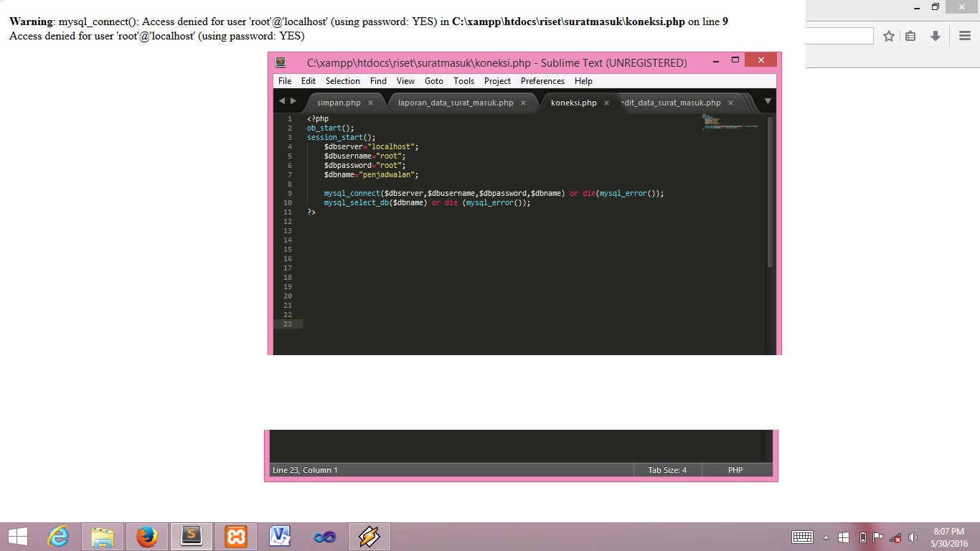Close the simpan.php tab
Screen dimensions: 980x551
(370, 103)
